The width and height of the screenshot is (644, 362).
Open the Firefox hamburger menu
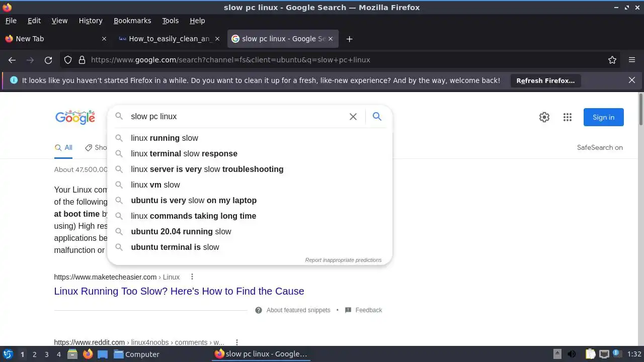pyautogui.click(x=632, y=60)
